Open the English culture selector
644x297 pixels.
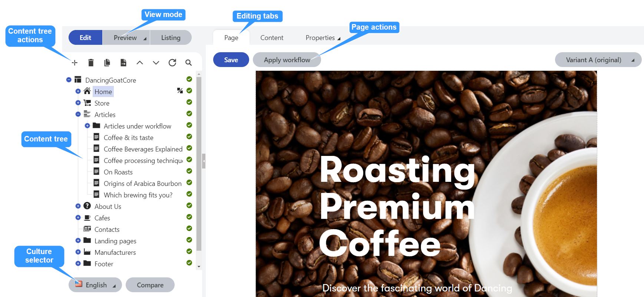coord(95,285)
